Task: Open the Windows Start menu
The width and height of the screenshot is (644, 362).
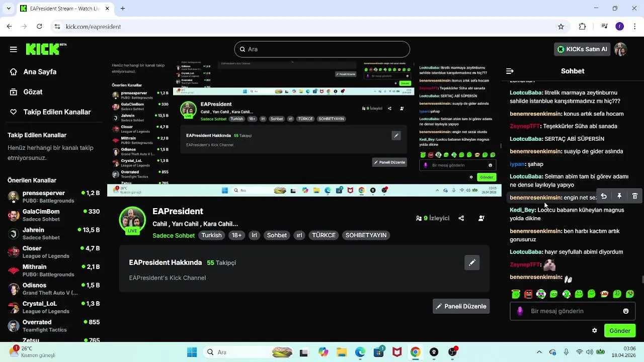Action: 192,352
